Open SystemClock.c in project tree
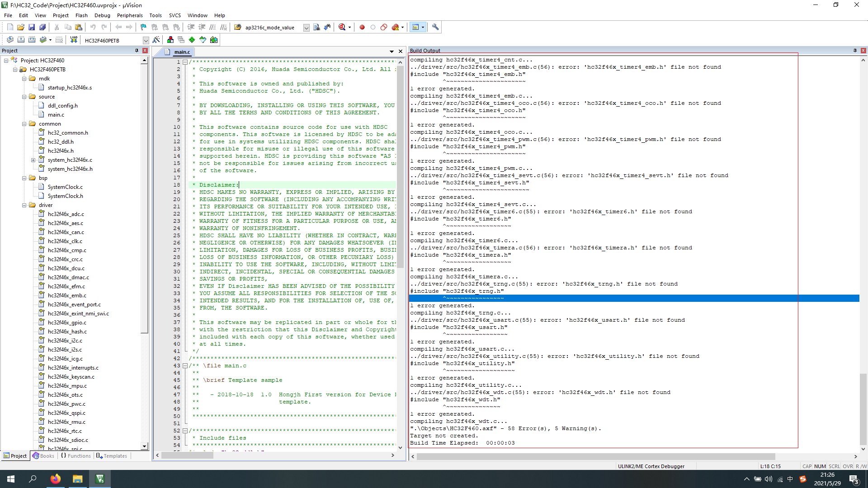The image size is (868, 488). [65, 187]
